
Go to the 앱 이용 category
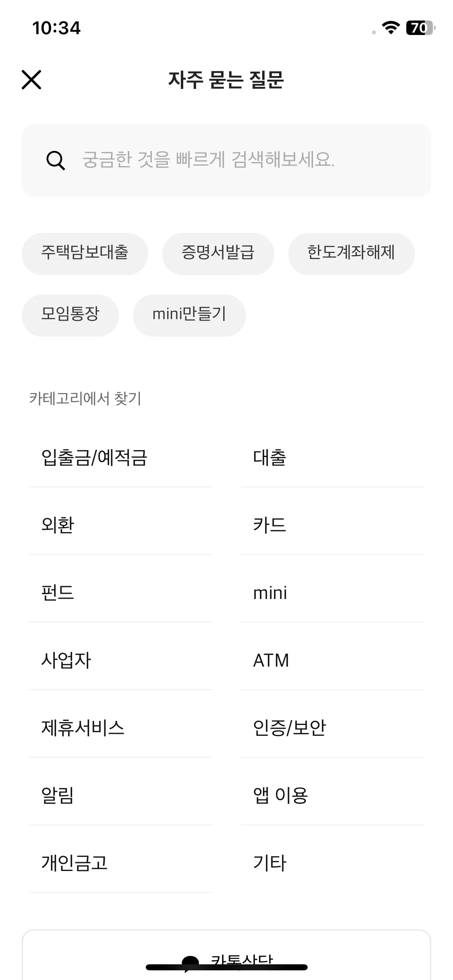coord(333,795)
